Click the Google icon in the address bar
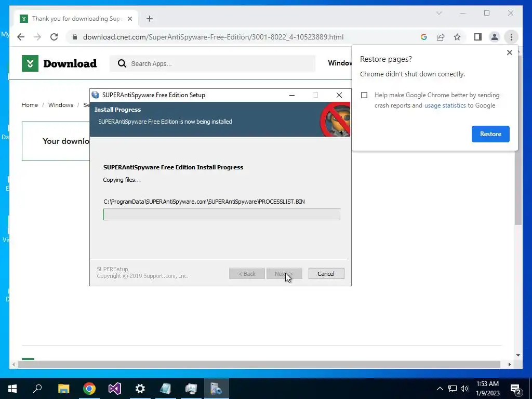532x399 pixels. click(x=424, y=37)
